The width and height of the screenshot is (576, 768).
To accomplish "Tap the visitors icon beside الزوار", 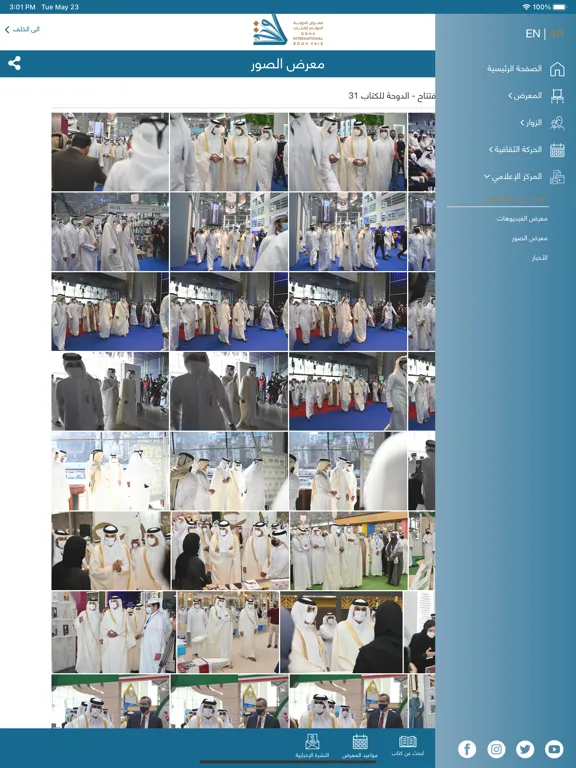I will click(x=557, y=123).
